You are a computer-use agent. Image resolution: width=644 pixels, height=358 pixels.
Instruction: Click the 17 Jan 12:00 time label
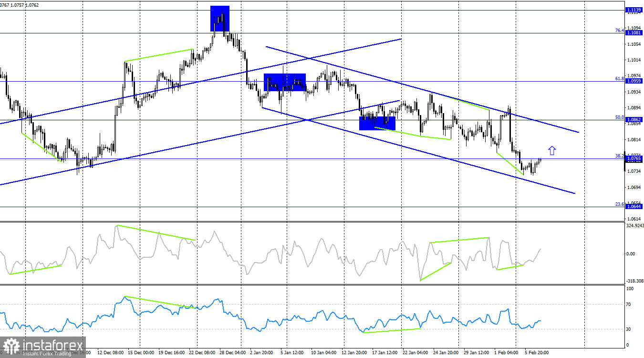coord(385,353)
